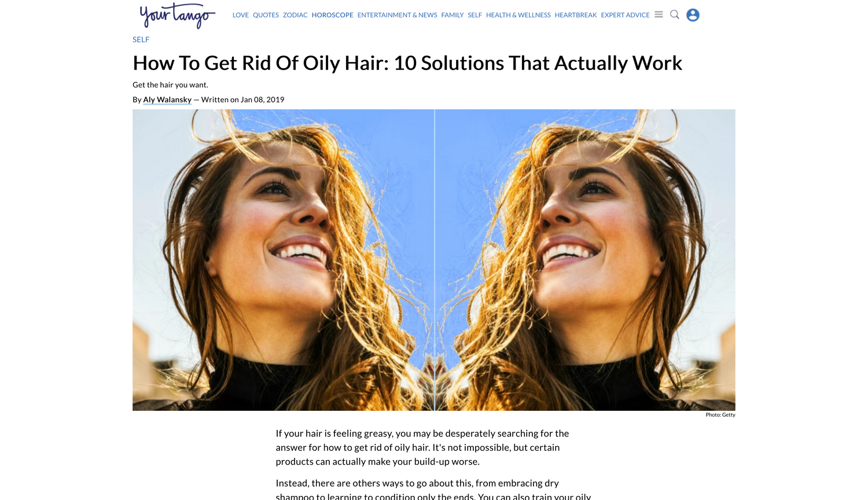Click the article's first paragraph text

pos(422,447)
